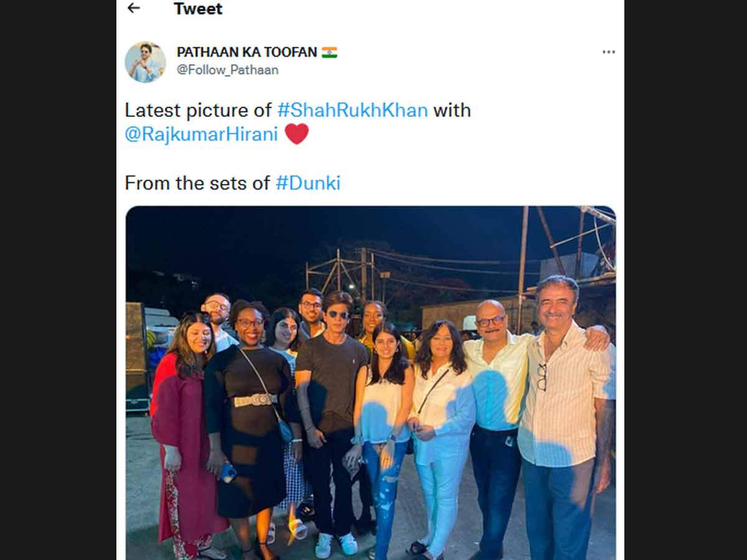Click the word "with" in the tweet
The image size is (747, 560).
452,110
